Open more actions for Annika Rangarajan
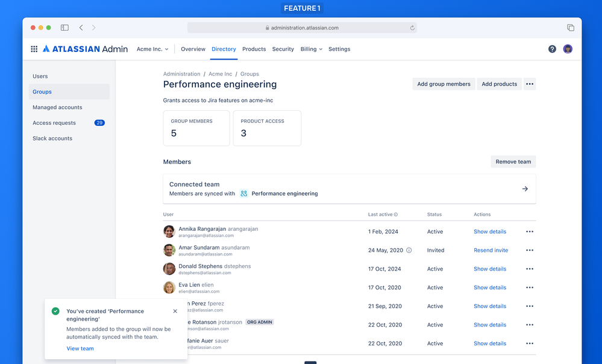602x364 pixels. pos(530,231)
